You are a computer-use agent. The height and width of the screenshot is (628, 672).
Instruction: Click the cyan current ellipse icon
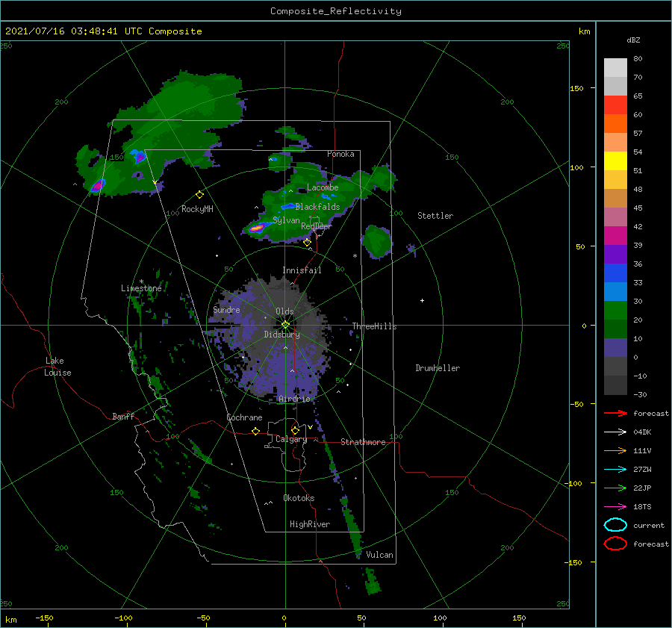pos(615,525)
